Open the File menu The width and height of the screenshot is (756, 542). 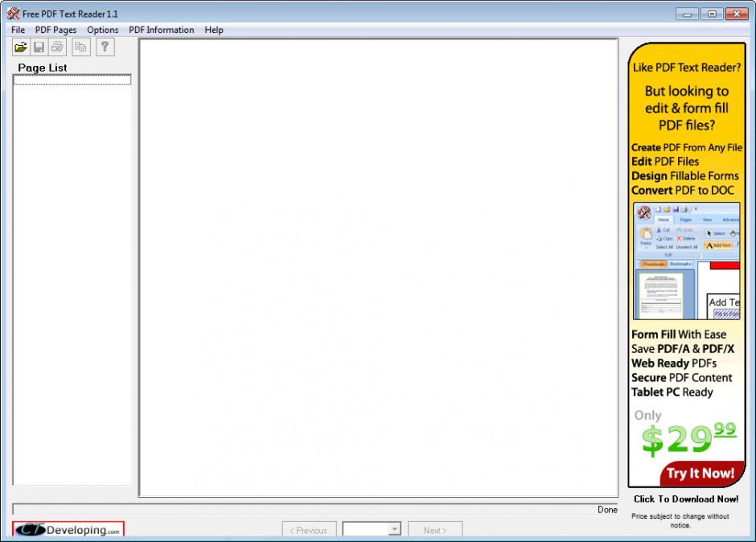[18, 30]
